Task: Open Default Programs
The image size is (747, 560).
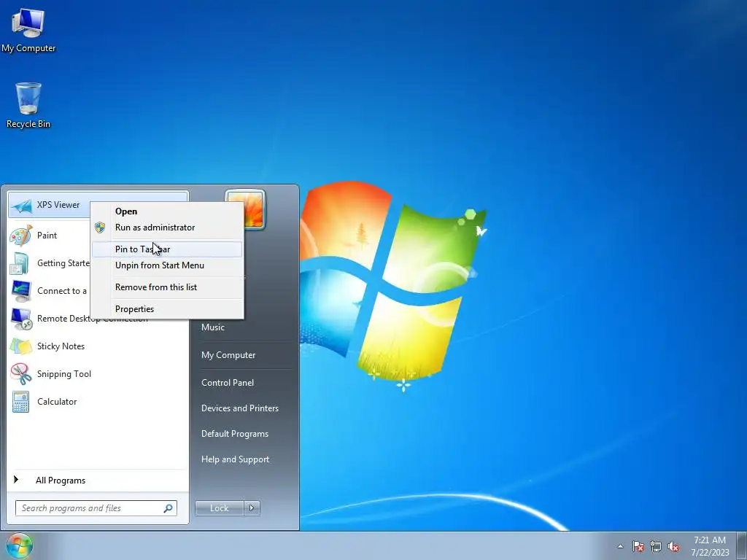Action: pyautogui.click(x=234, y=434)
